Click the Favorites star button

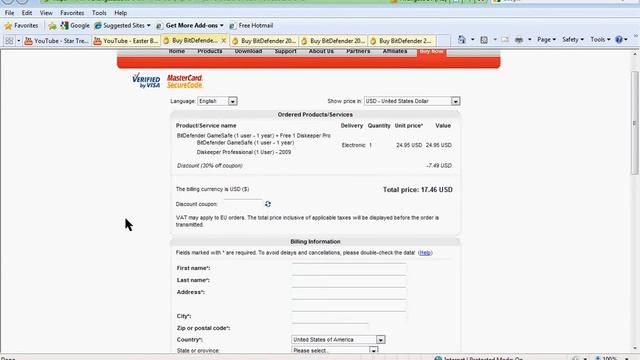tap(21, 26)
